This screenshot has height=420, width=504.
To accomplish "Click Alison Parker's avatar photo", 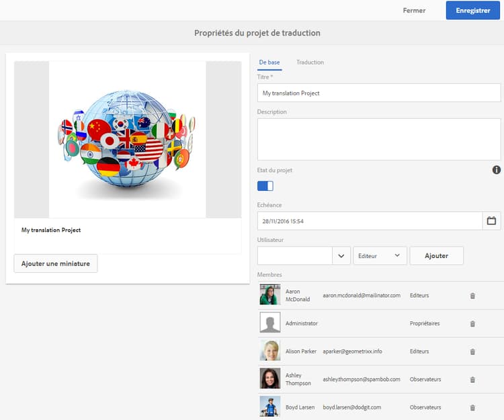I will click(270, 350).
